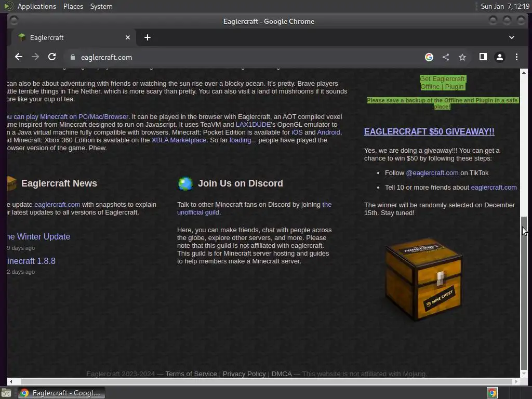Open The Winter Update news post
The width and height of the screenshot is (532, 399).
(x=38, y=237)
